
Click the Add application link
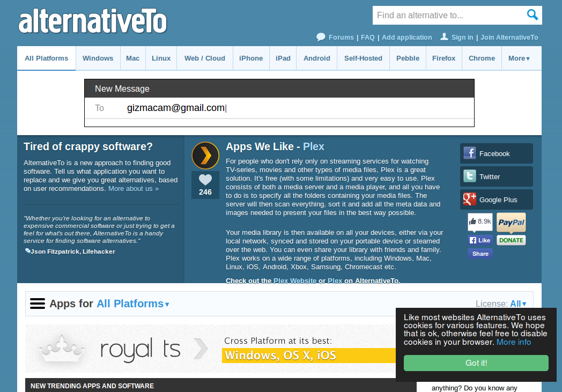point(407,37)
